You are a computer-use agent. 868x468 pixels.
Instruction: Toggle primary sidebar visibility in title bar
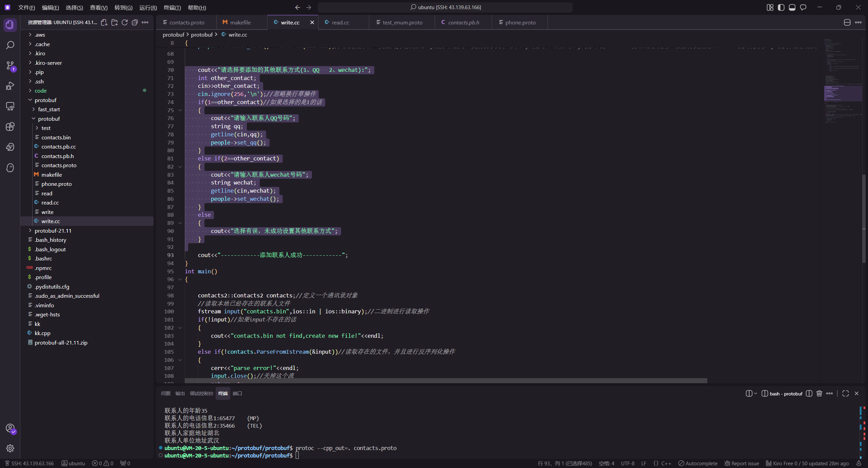[781, 7]
